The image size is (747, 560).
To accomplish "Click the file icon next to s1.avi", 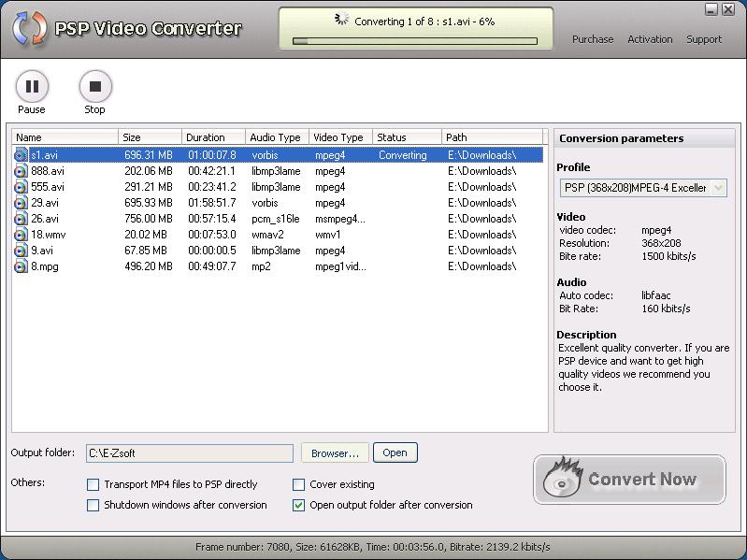I will coord(21,155).
